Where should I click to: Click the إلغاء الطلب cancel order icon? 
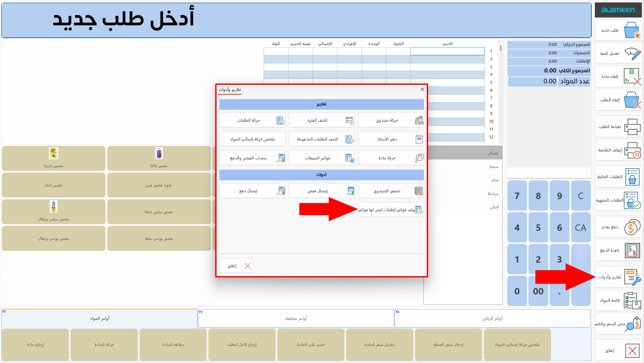pos(632,100)
